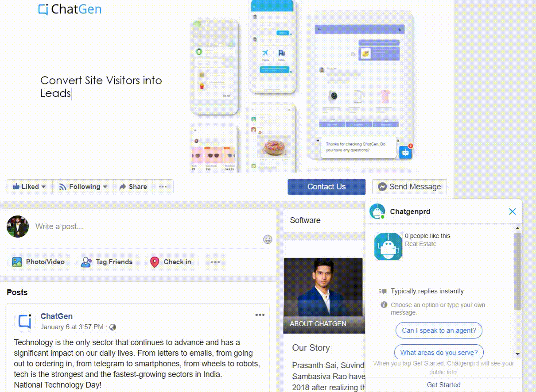Click the Chatgenprd title in chat header

coord(410,211)
